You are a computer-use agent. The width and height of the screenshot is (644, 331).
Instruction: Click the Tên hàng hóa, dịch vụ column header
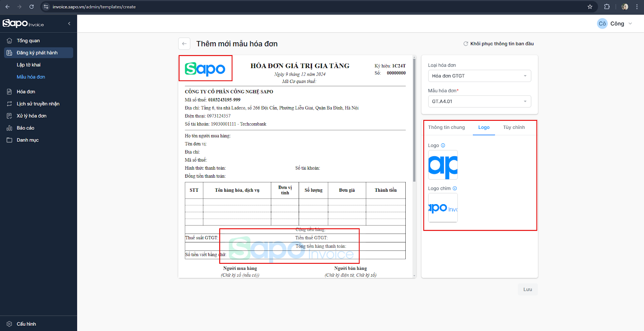coord(237,190)
